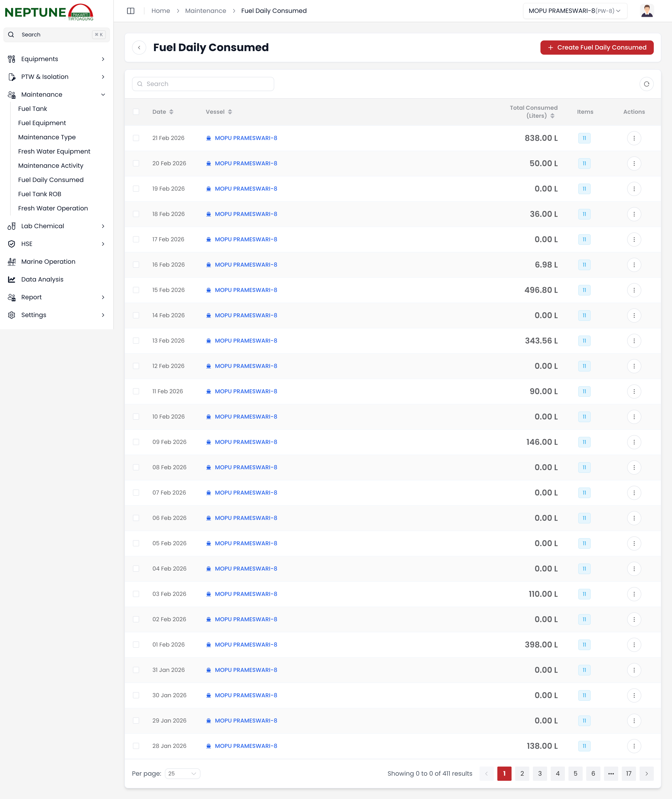Click the refresh table icon

tap(646, 84)
